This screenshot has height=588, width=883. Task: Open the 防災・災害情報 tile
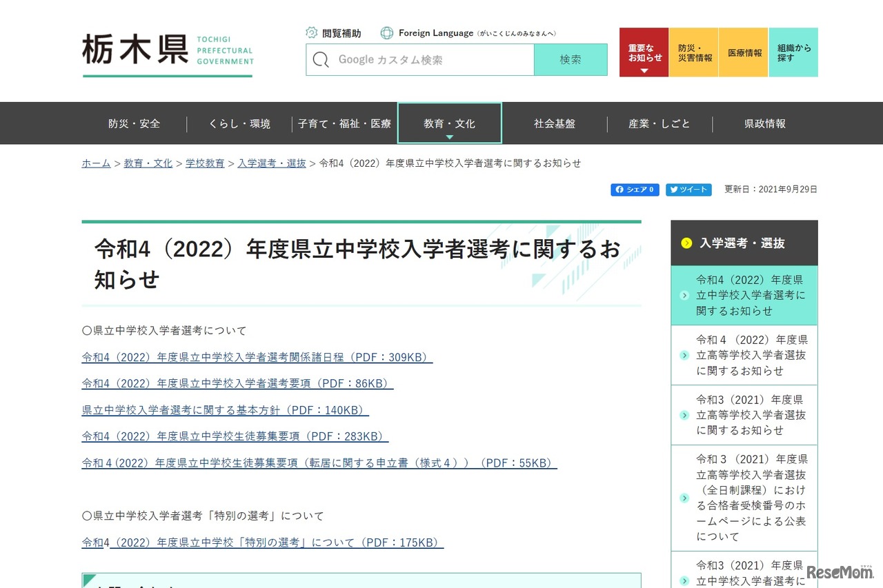(693, 52)
